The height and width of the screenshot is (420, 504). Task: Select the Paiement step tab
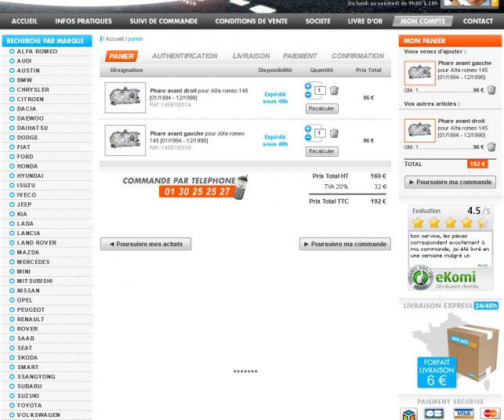click(x=300, y=56)
